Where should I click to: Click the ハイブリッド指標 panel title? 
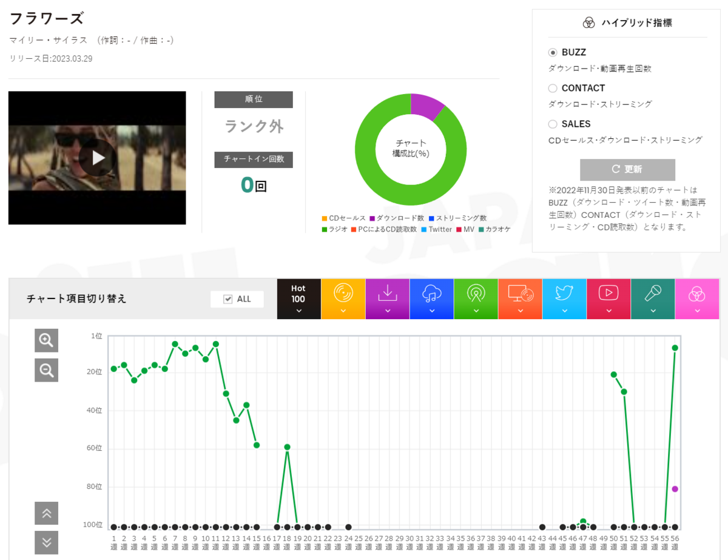coord(637,23)
